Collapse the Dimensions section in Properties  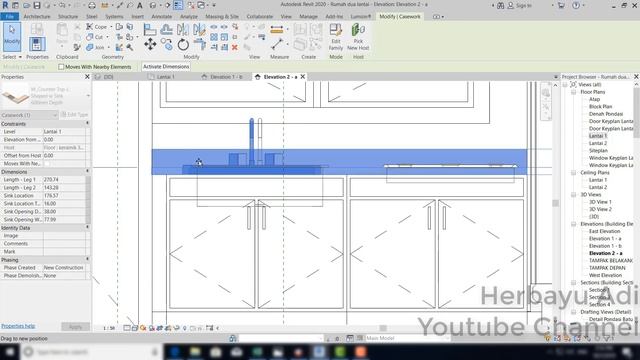click(87, 171)
